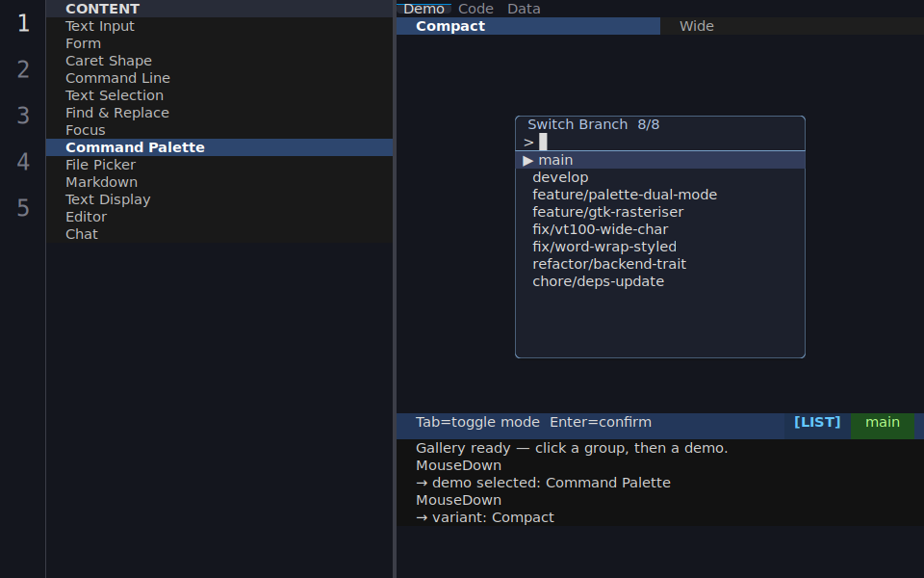Open the Caret Shape demo

point(219,61)
